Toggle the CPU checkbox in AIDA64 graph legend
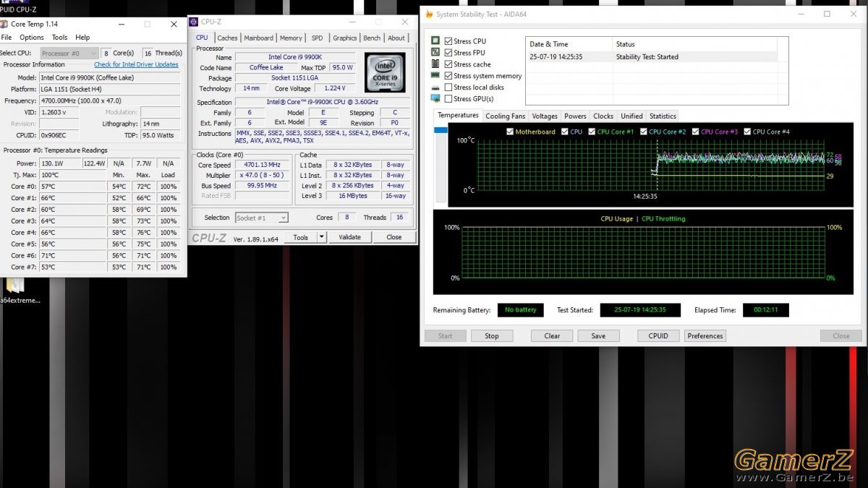Viewport: 868px width, 488px height. coord(565,132)
